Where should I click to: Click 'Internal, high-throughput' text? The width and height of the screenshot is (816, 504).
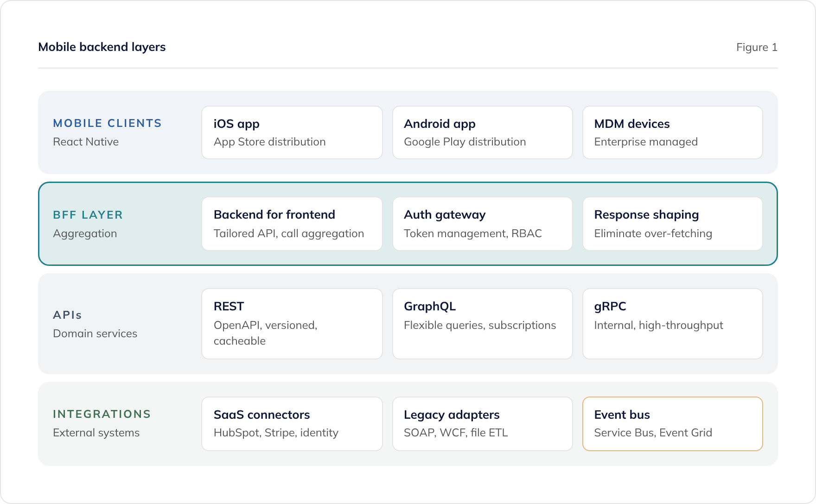click(659, 325)
